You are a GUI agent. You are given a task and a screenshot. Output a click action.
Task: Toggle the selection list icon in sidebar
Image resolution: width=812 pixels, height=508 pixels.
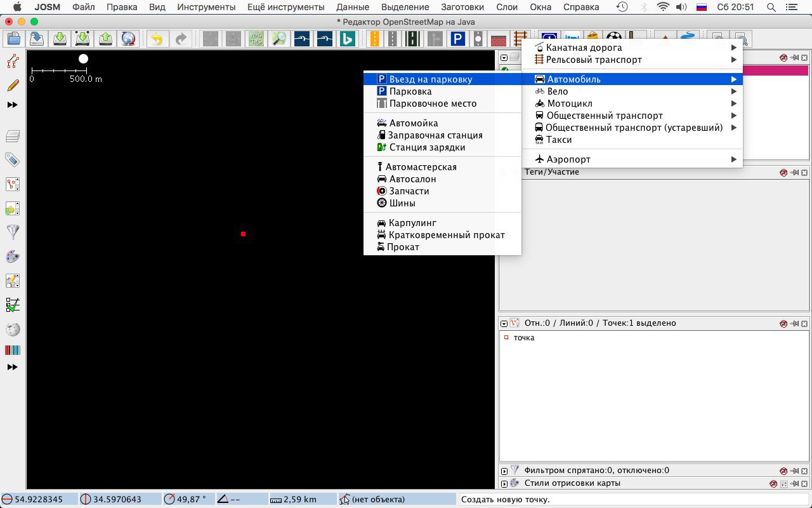[x=13, y=184]
